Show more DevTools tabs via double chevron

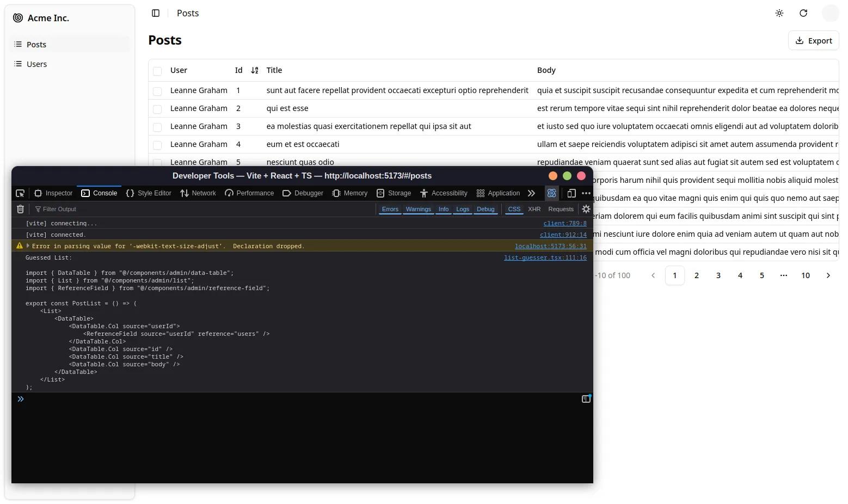tap(531, 193)
